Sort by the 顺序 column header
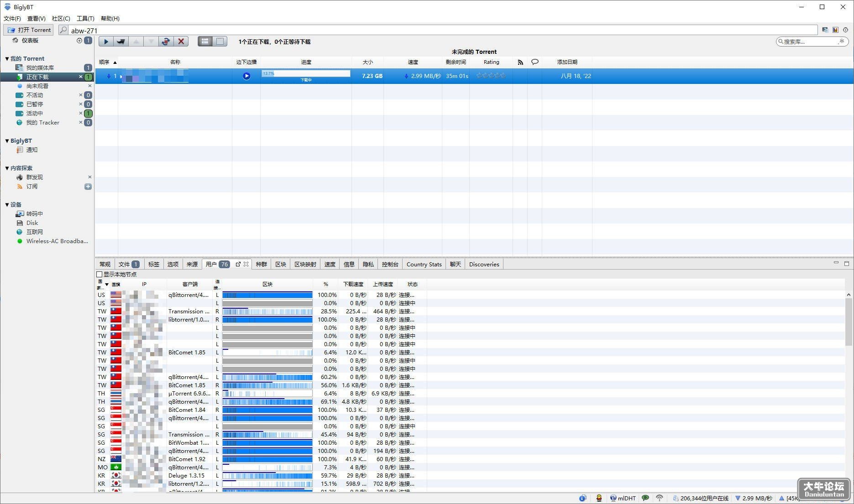Screen dimensions: 854x504 click(107, 62)
